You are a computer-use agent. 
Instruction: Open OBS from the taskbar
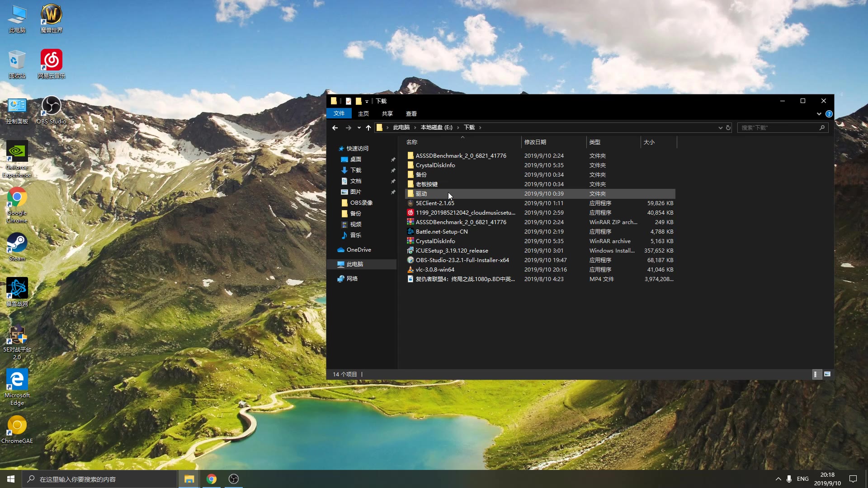pyautogui.click(x=234, y=479)
